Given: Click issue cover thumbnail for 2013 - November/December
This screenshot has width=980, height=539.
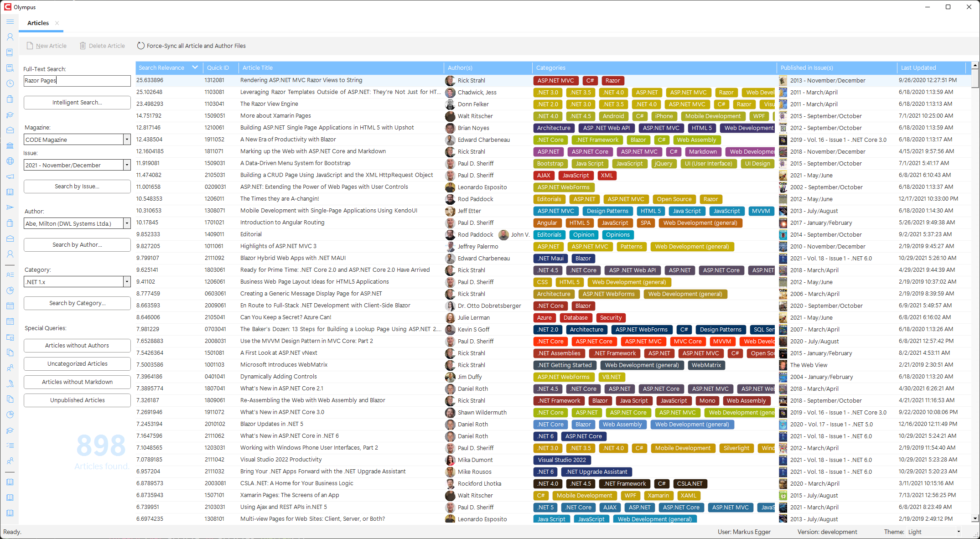Looking at the screenshot, I should tap(783, 81).
